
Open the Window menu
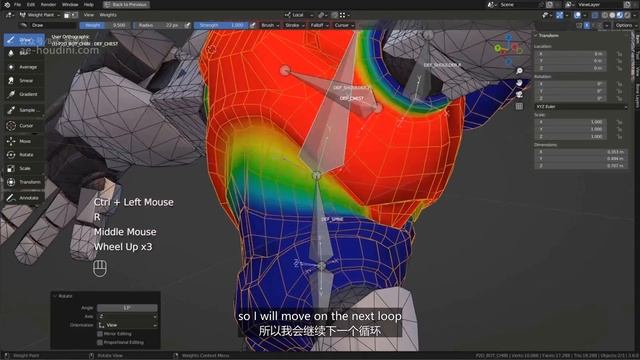(70, 4)
